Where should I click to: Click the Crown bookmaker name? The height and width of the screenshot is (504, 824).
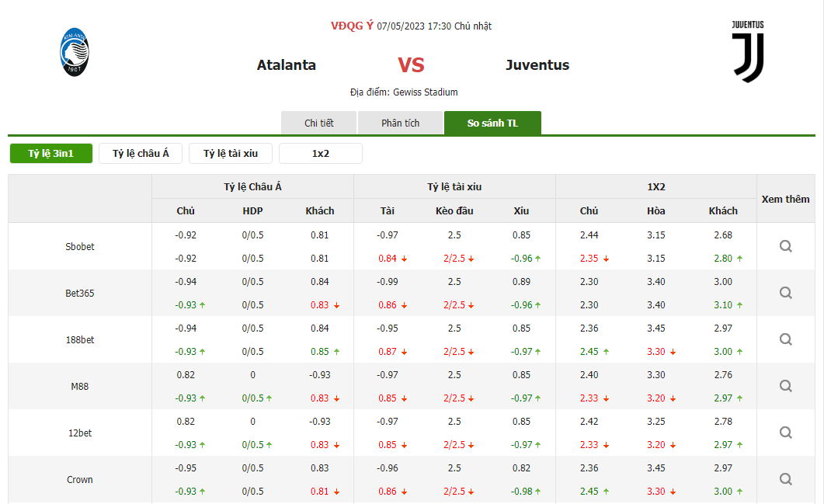click(x=80, y=480)
